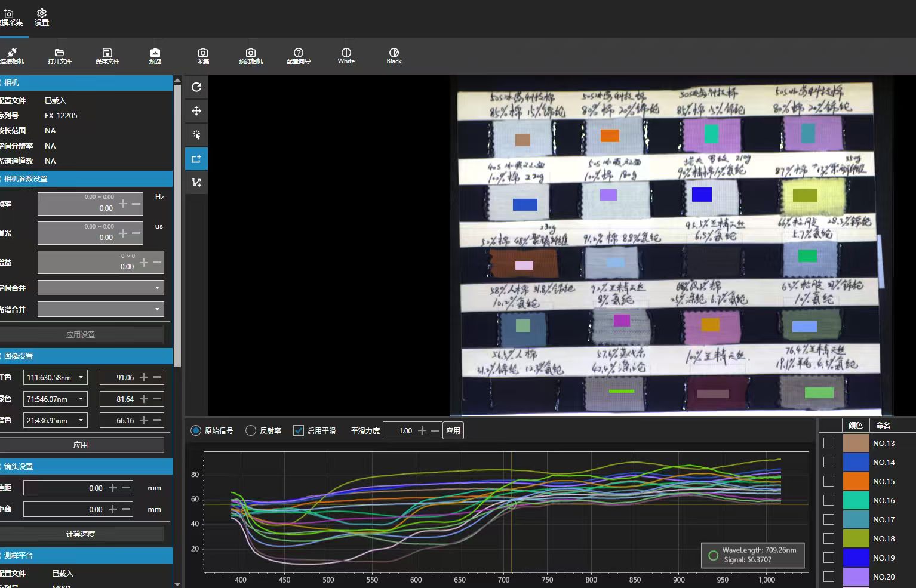Screen dimensions: 916x588
Task: Check the box for NO.15
Action: (x=829, y=481)
